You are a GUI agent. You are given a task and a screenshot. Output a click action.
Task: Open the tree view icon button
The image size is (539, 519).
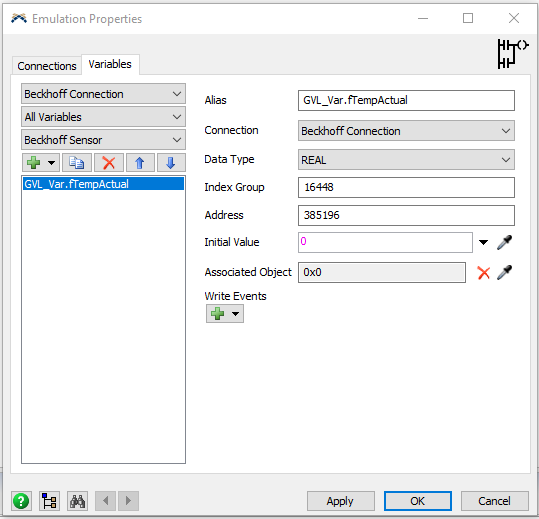(x=50, y=501)
